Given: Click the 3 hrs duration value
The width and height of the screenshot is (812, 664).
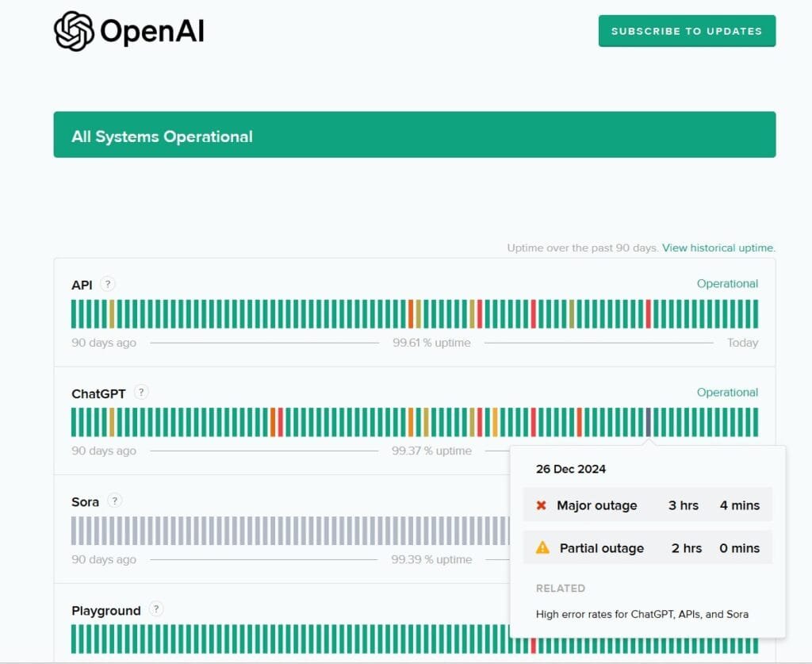Looking at the screenshot, I should (683, 505).
